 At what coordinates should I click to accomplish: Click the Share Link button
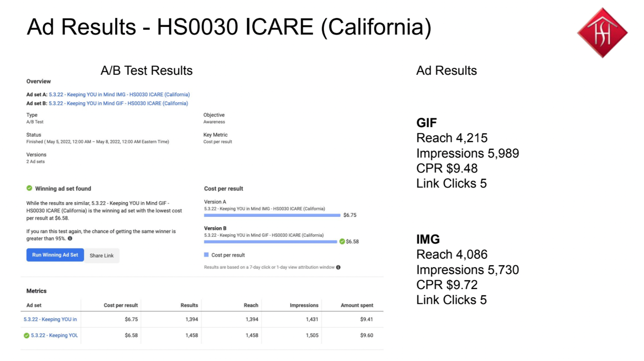[102, 256]
